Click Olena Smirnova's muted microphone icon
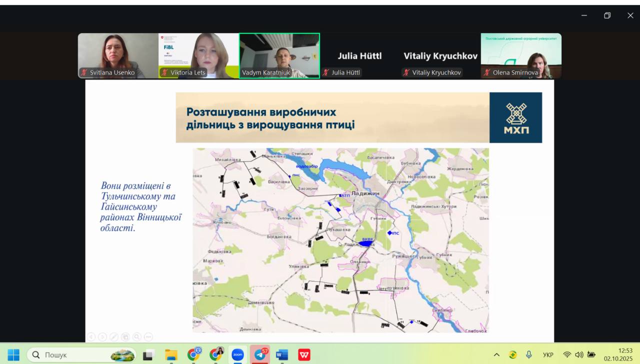This screenshot has height=364, width=640. tap(487, 72)
